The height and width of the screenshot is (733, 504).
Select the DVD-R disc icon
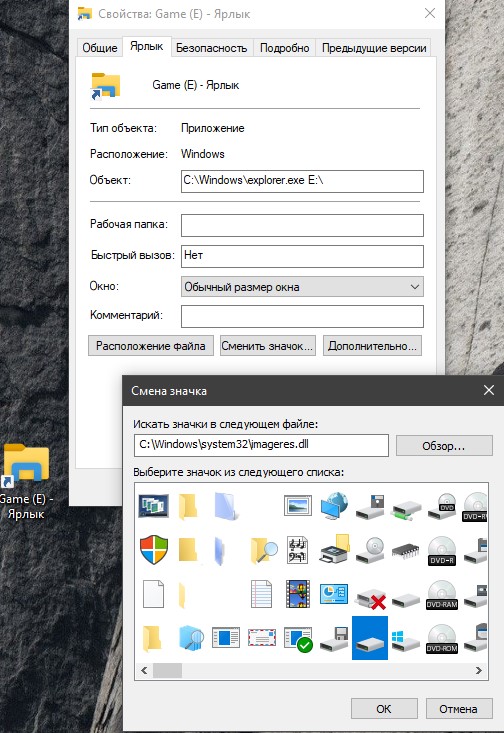pyautogui.click(x=442, y=550)
